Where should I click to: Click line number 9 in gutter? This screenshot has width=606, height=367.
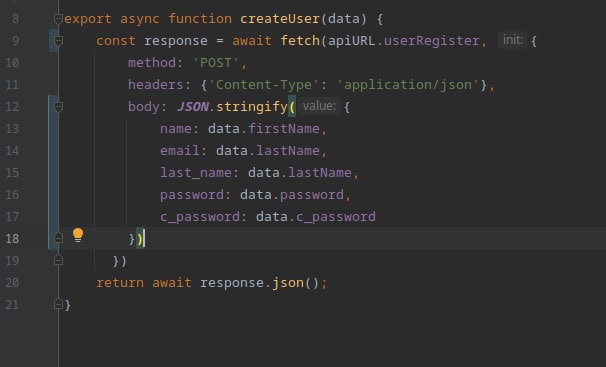[15, 41]
